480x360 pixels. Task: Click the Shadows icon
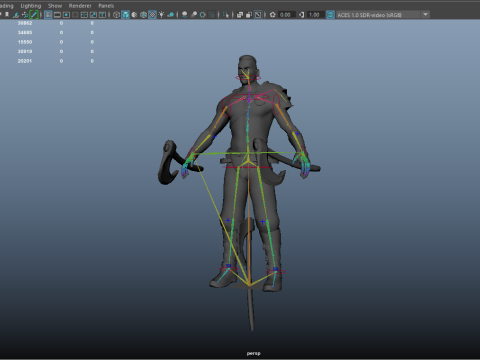point(170,15)
